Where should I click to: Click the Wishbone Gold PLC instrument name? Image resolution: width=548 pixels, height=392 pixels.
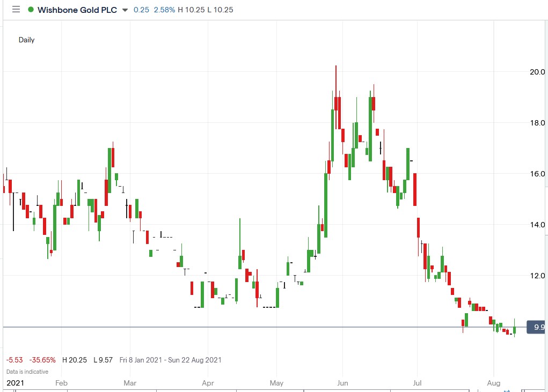tap(77, 10)
